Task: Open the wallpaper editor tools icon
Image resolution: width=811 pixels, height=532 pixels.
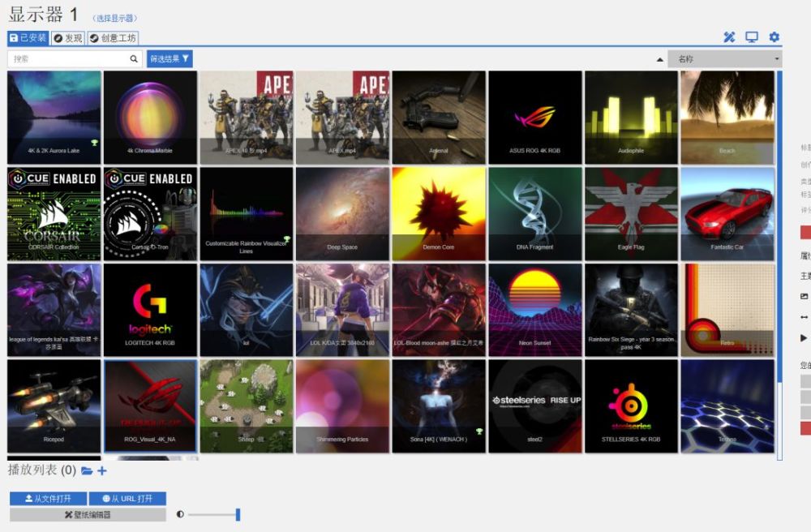Action: coord(729,37)
